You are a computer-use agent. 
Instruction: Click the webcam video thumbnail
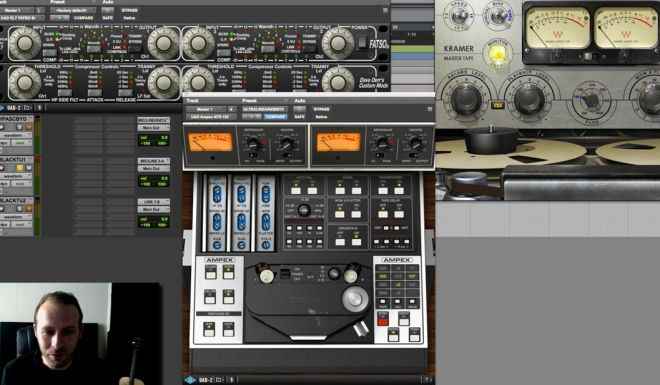(80, 334)
